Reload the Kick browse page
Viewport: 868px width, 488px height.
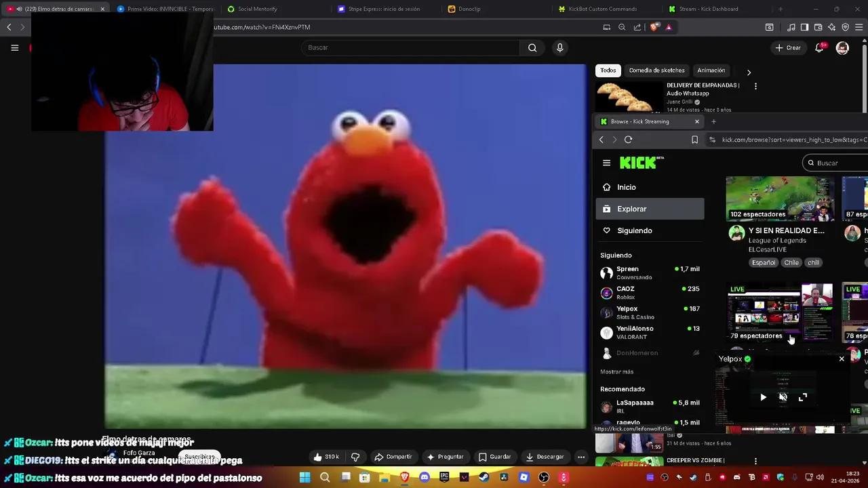628,140
